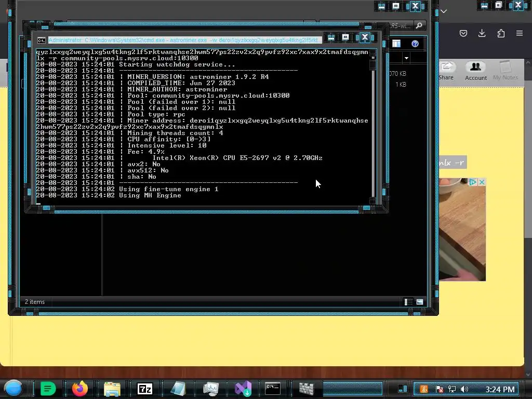Open the Account button on the notes page
532x399 pixels.
tap(476, 71)
